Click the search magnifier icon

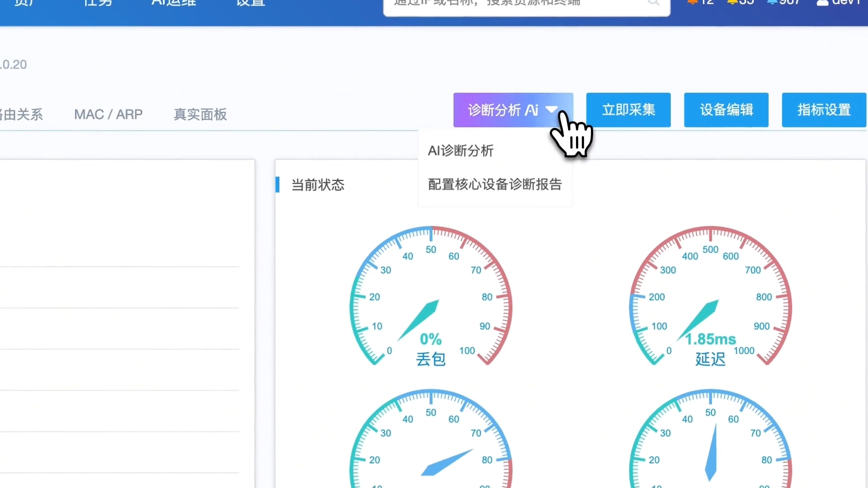654,4
